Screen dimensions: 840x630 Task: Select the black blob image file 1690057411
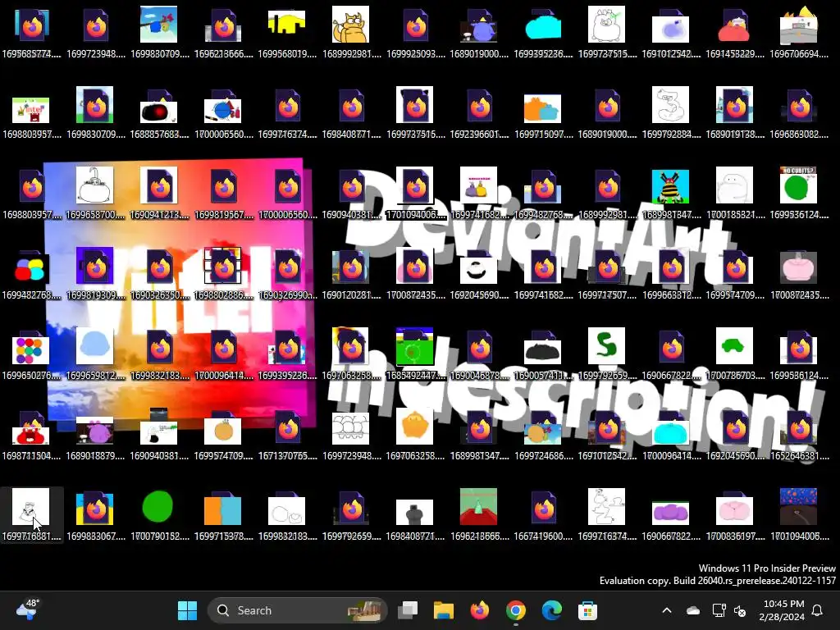click(543, 354)
